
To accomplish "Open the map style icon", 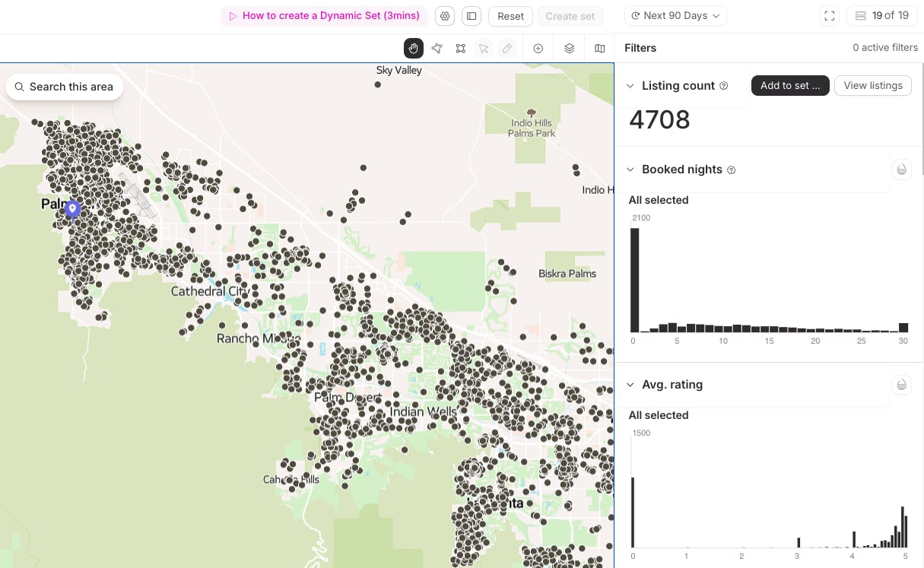I will click(x=600, y=48).
